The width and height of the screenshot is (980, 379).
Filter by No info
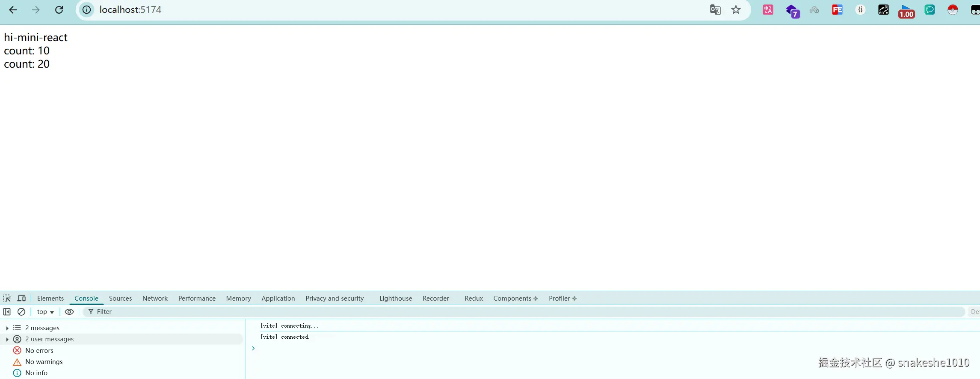click(x=122, y=373)
